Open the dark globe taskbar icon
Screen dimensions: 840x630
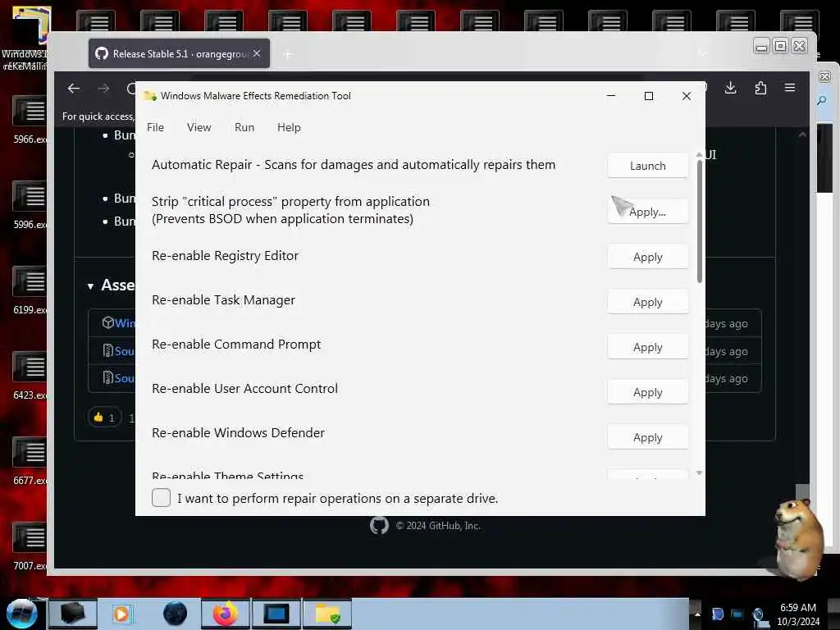pos(175,614)
